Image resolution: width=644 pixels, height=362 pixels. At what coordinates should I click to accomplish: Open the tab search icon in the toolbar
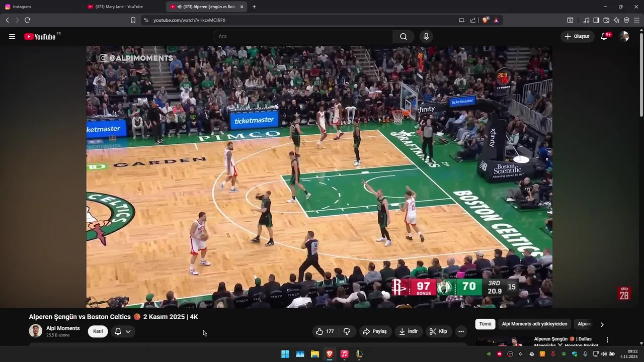tap(570, 20)
